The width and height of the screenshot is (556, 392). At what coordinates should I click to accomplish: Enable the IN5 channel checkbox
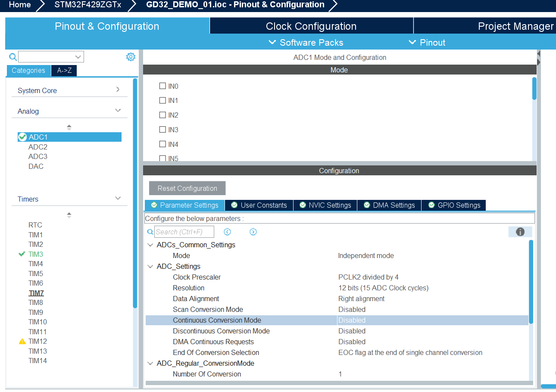(162, 158)
